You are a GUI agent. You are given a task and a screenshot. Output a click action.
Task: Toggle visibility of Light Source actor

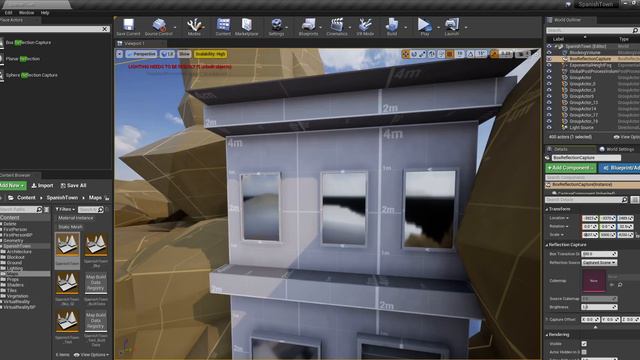(549, 127)
